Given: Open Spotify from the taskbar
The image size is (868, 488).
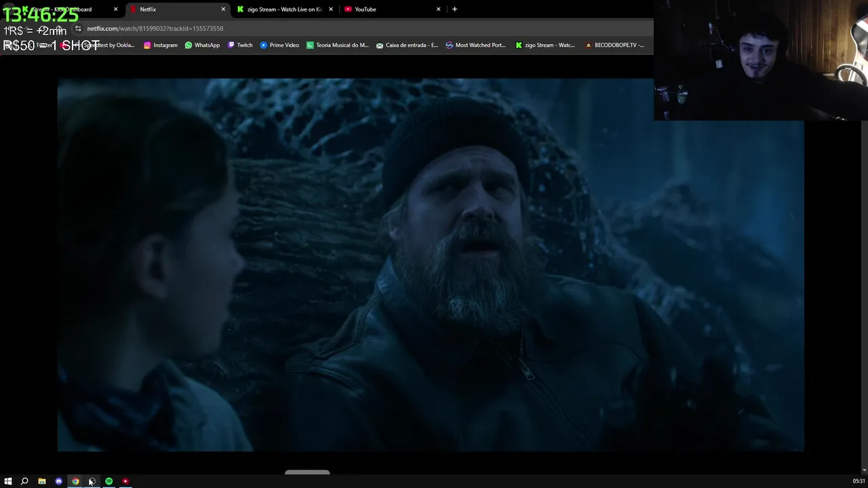Looking at the screenshot, I should 108,481.
